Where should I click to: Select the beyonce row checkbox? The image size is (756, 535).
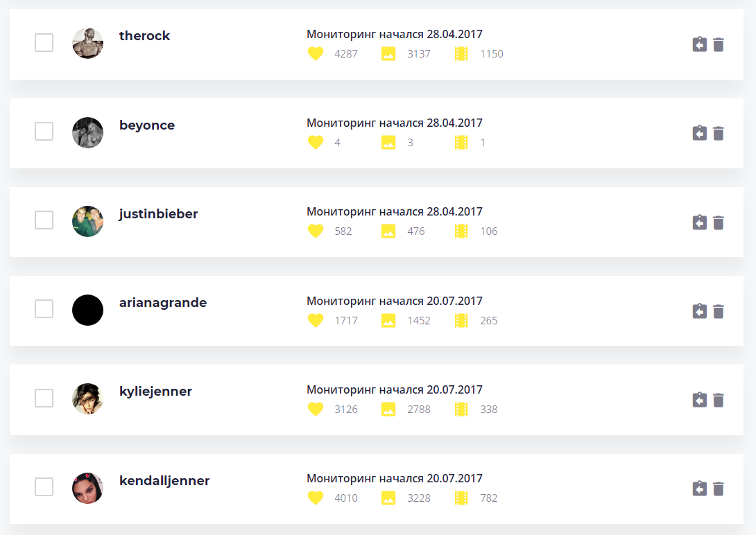(44, 132)
